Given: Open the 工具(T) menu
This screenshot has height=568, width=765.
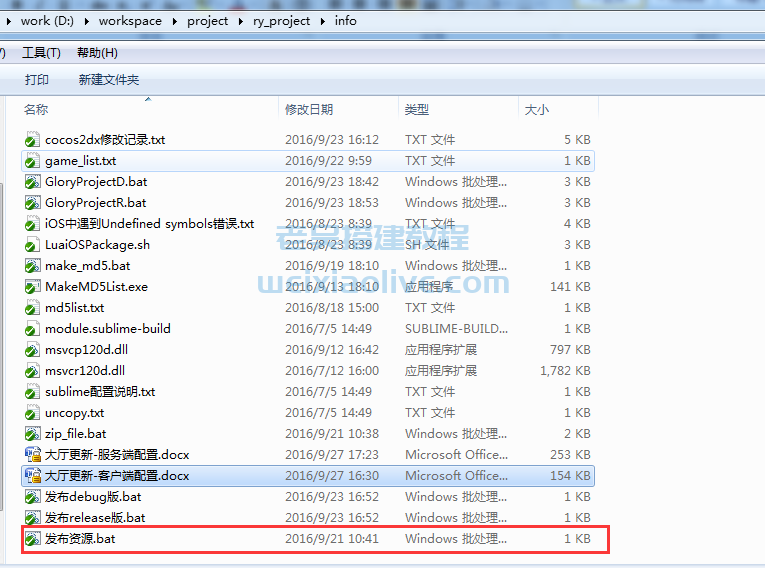Looking at the screenshot, I should 41,53.
